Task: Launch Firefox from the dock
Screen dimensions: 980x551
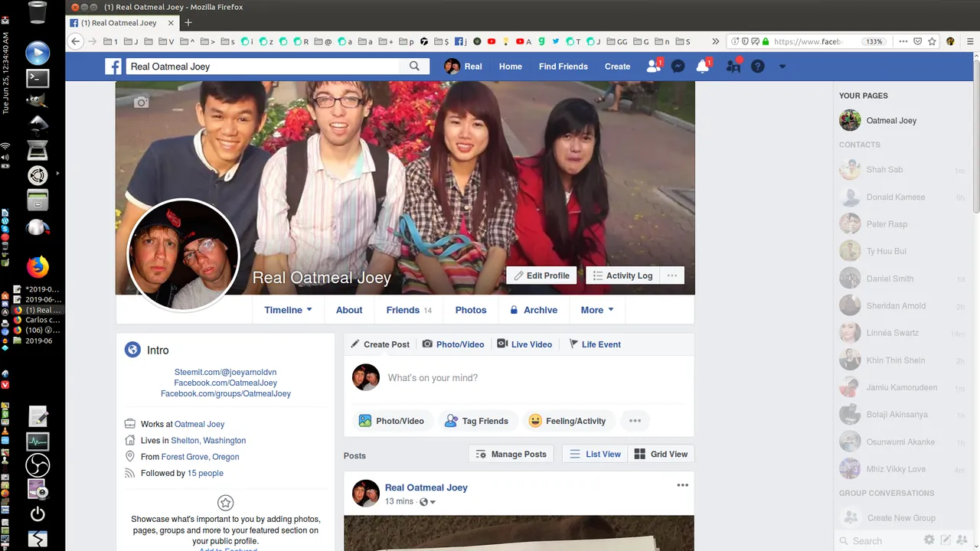Action: pos(38,266)
